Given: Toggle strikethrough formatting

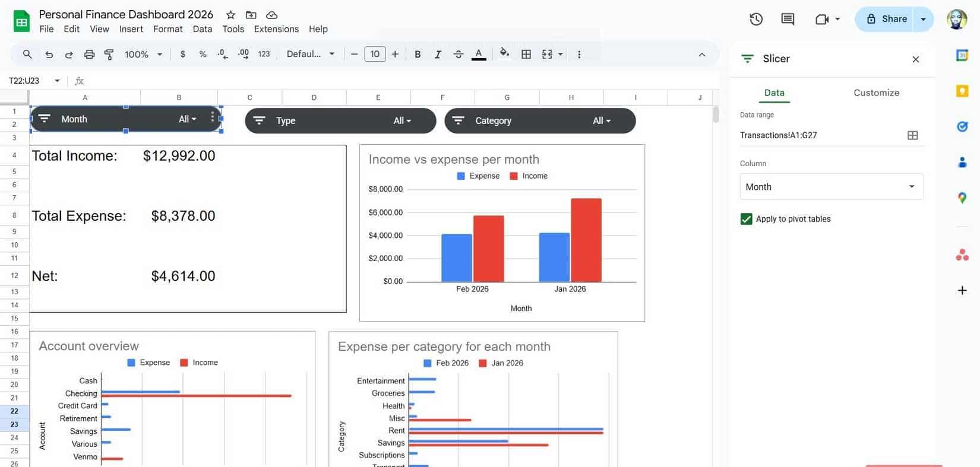Looking at the screenshot, I should (458, 54).
